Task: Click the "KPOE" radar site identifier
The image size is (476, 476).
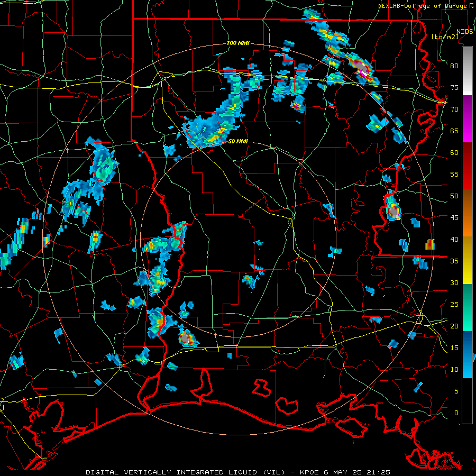Action: (309, 472)
